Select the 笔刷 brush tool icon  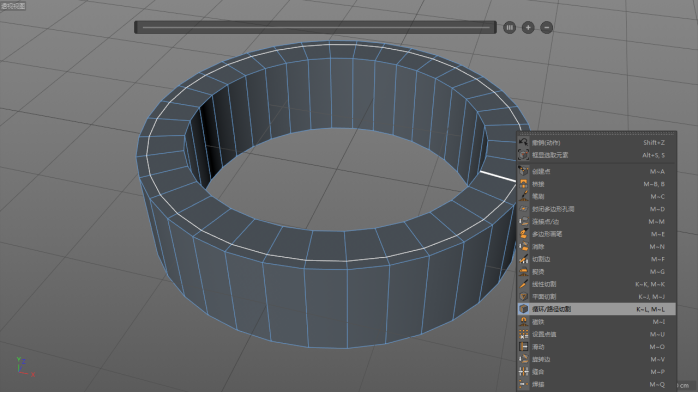[524, 196]
